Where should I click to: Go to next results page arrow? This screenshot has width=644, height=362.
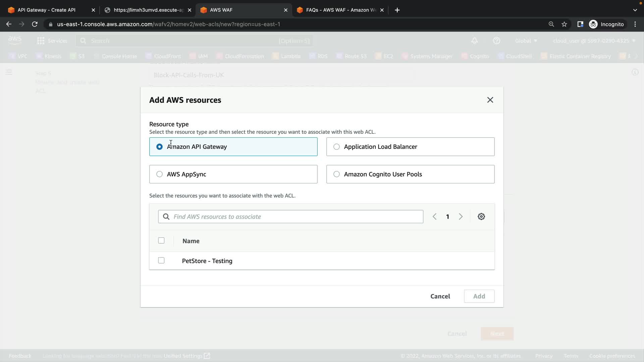tap(461, 217)
